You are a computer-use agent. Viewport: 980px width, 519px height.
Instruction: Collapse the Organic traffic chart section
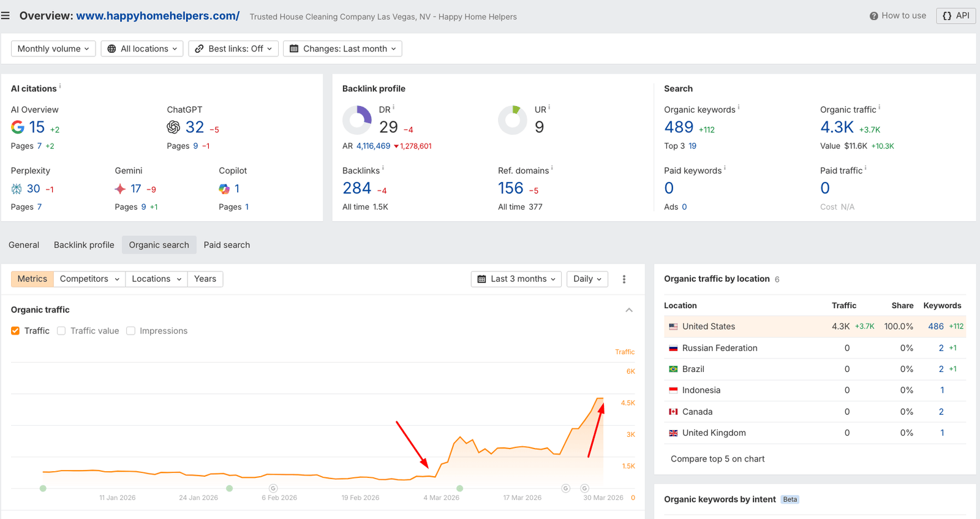tap(629, 310)
